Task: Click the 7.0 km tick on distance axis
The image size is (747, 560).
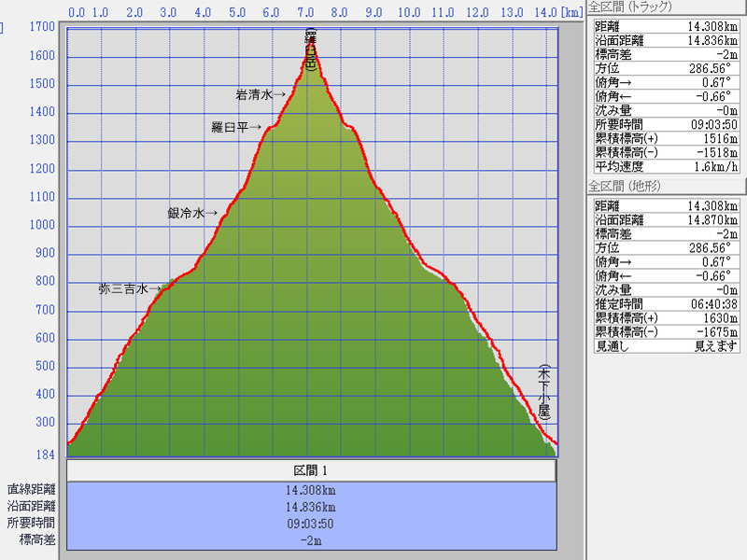Action: (x=305, y=13)
